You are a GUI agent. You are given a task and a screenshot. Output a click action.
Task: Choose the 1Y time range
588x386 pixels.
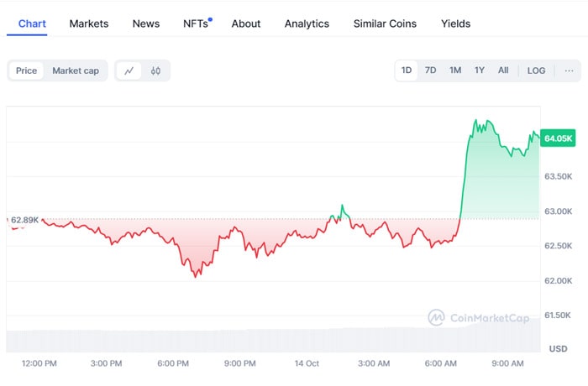(479, 70)
